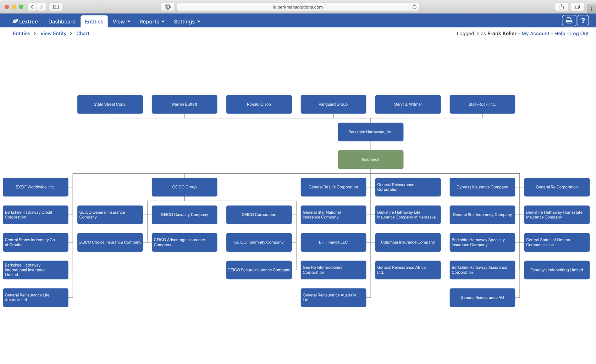Open General Re Life Corporation node
This screenshot has height=364, width=596.
tap(333, 187)
